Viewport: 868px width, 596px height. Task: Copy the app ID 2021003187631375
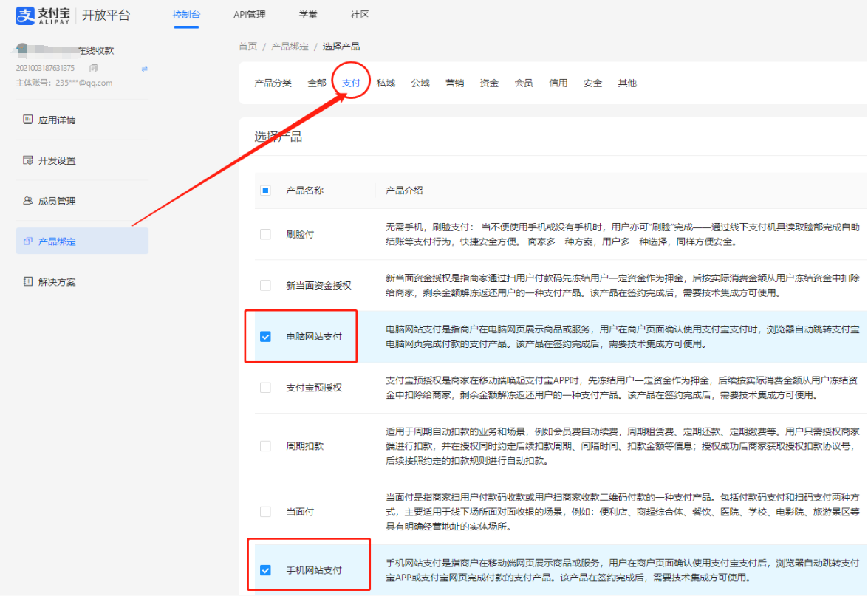(x=94, y=68)
